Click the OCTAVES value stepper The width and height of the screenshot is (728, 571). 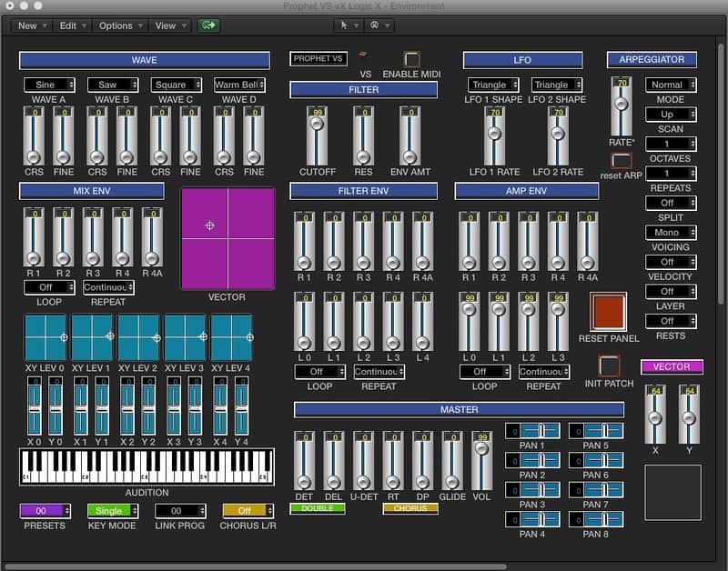tap(671, 144)
